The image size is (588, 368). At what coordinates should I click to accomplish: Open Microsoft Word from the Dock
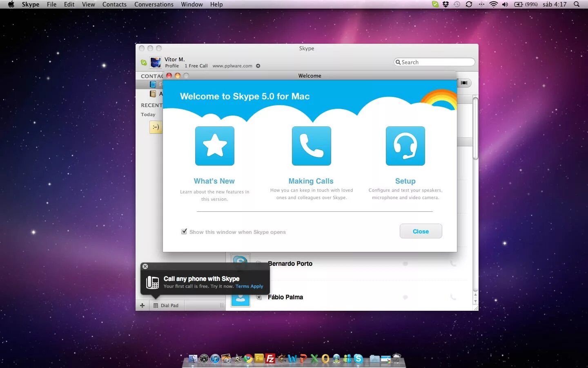coord(292,359)
